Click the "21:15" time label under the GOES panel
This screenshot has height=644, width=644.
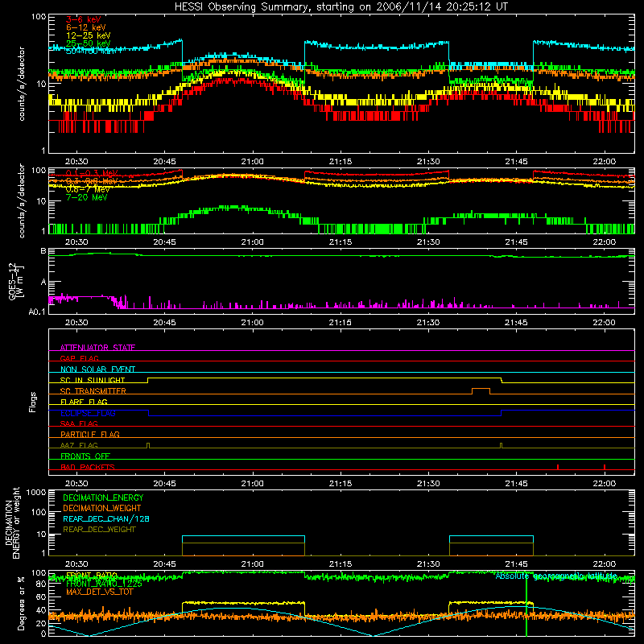click(340, 323)
